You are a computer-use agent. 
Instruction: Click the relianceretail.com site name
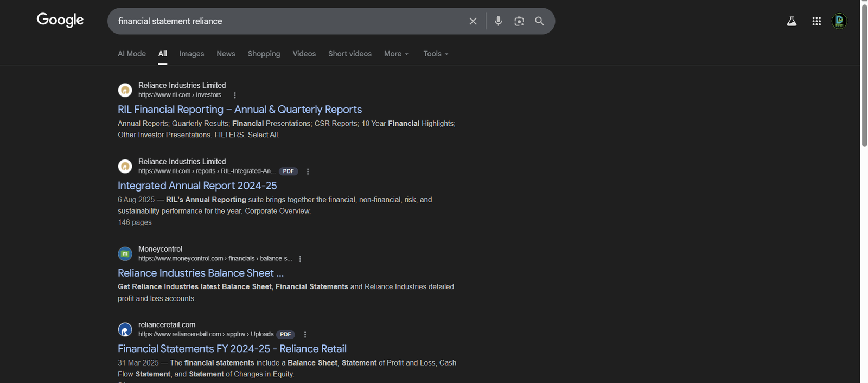click(x=167, y=325)
